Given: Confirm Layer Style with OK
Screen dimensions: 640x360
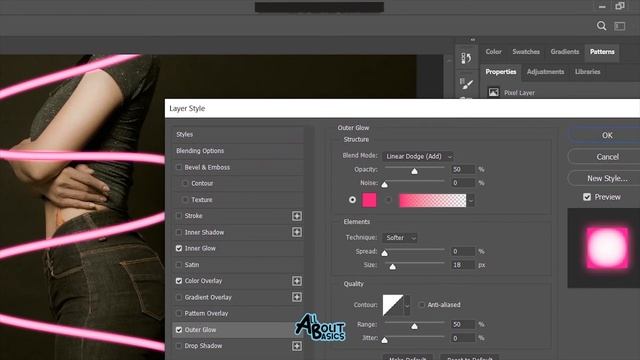Looking at the screenshot, I should click(x=605, y=135).
